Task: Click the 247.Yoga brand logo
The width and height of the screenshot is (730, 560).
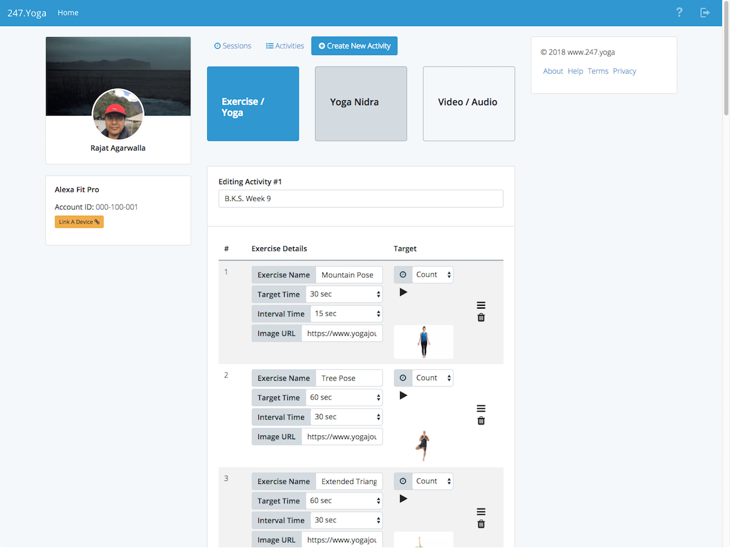Action: pyautogui.click(x=27, y=13)
